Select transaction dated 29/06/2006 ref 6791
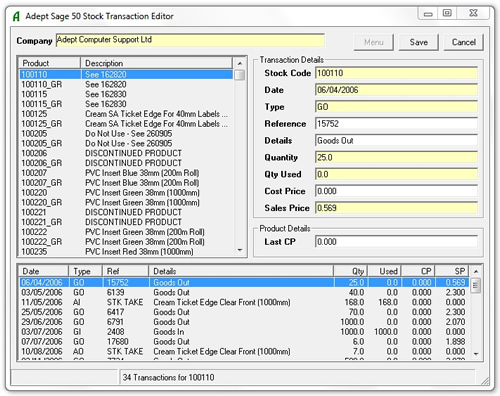500x396 pixels. click(x=244, y=322)
